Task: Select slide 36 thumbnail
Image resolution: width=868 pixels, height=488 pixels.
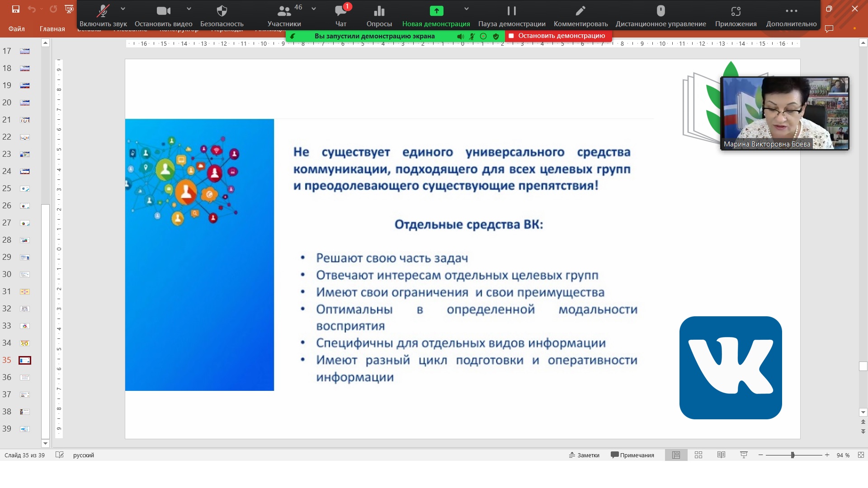Action: (x=25, y=377)
